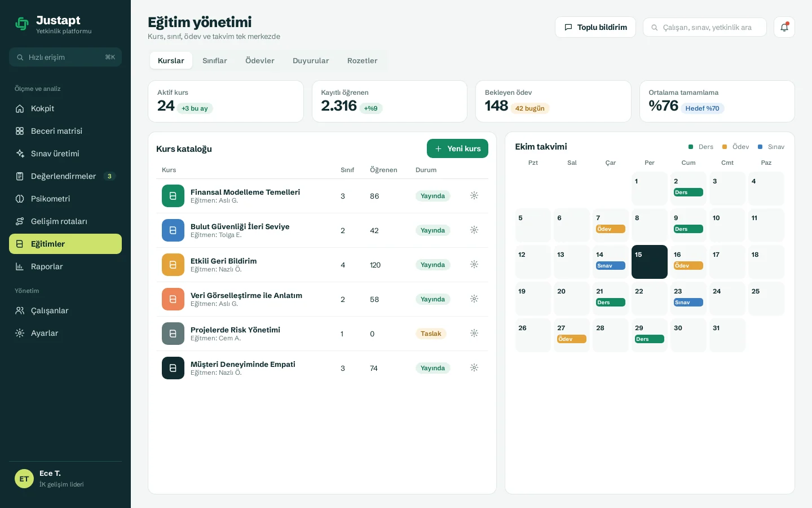
Task: Switch to the Ödevler tab
Action: 260,60
